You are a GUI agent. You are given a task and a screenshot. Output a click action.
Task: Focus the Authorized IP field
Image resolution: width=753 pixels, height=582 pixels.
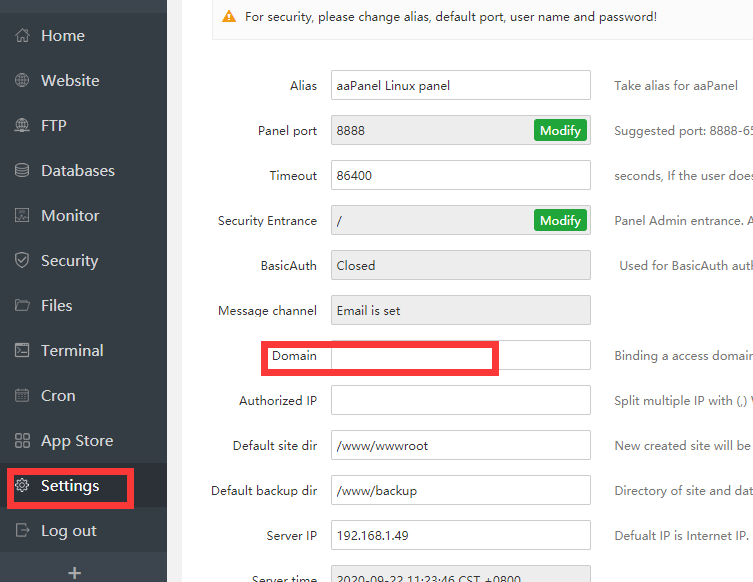(x=460, y=401)
